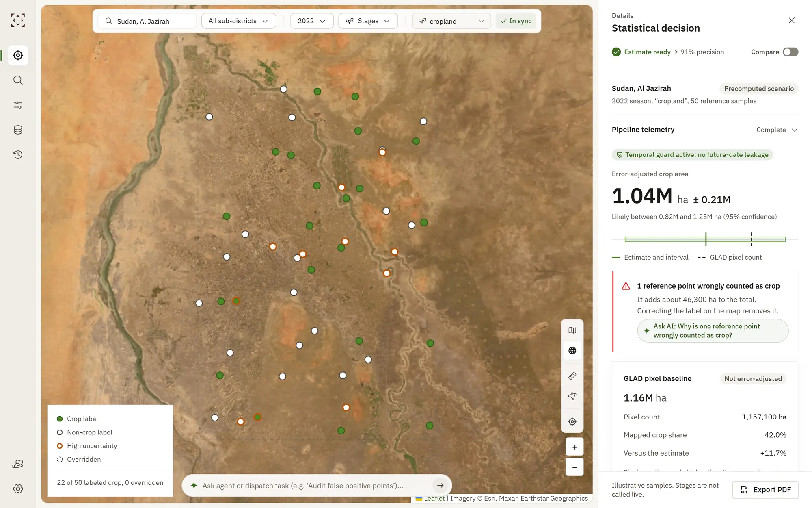Open the Leaflet attribution link
Viewport: 812px width, 508px height.
(x=434, y=498)
